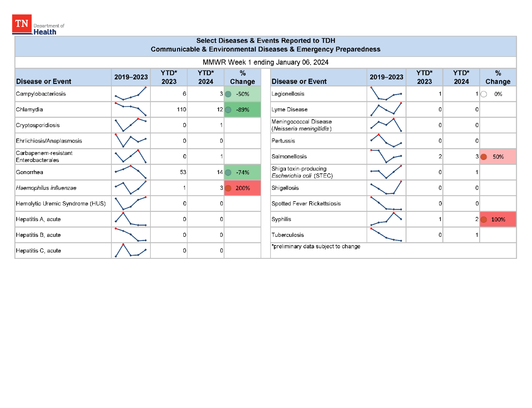Select the "Ehrlichiosis/Anaplasmosis" disease name
Image resolution: width=532 pixels, height=408 pixels.
[49, 141]
